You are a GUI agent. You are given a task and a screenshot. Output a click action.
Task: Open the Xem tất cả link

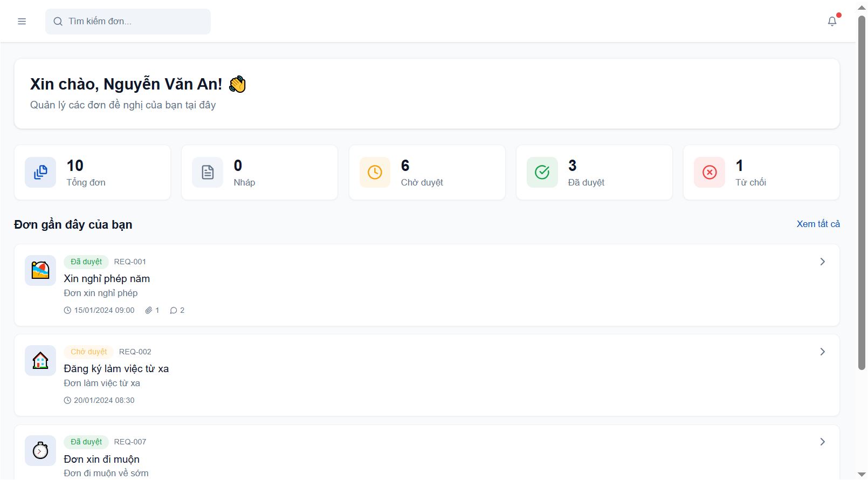(818, 224)
